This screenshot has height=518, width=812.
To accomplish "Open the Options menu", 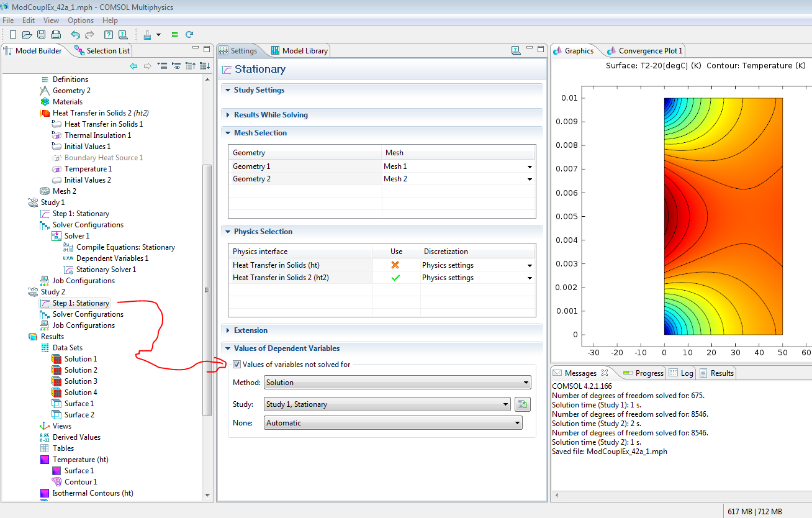I will click(81, 20).
